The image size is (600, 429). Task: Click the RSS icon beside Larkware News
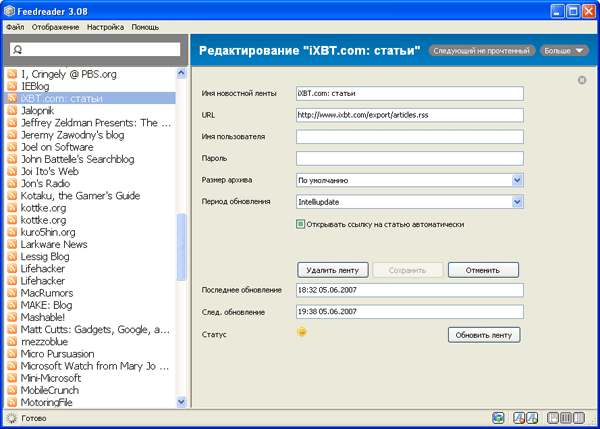(x=12, y=244)
